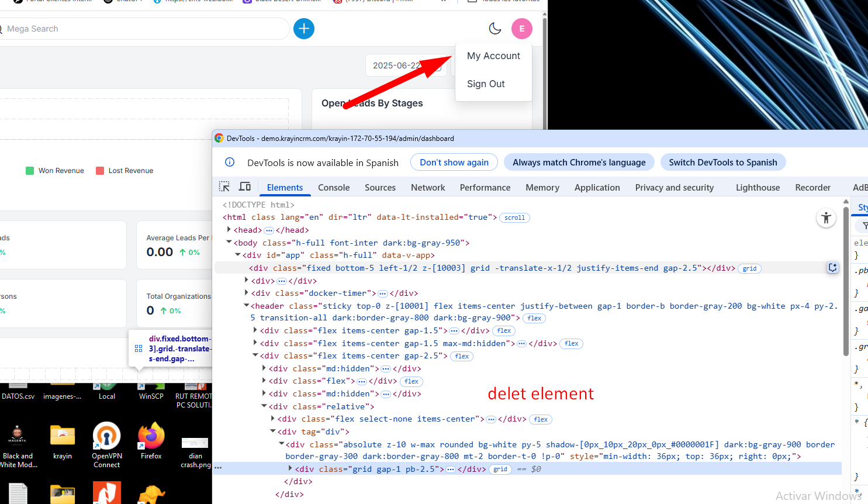Open Black and White Mod desktop icon
This screenshot has height=504, width=868.
[18, 446]
